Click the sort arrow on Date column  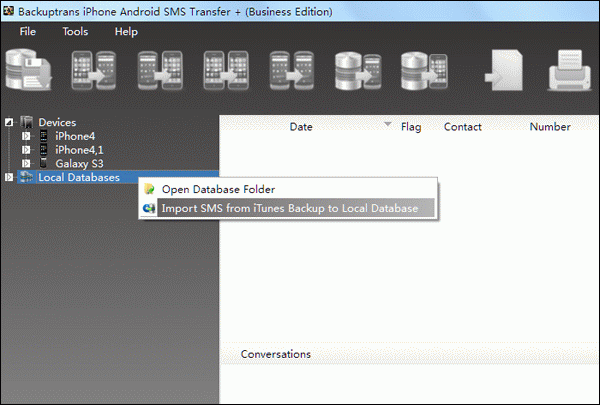pos(387,124)
